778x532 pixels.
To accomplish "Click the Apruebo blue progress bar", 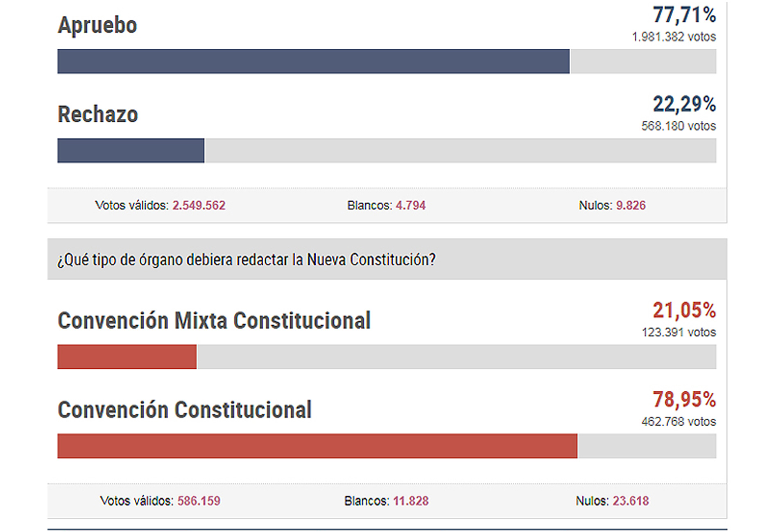I will (x=313, y=61).
